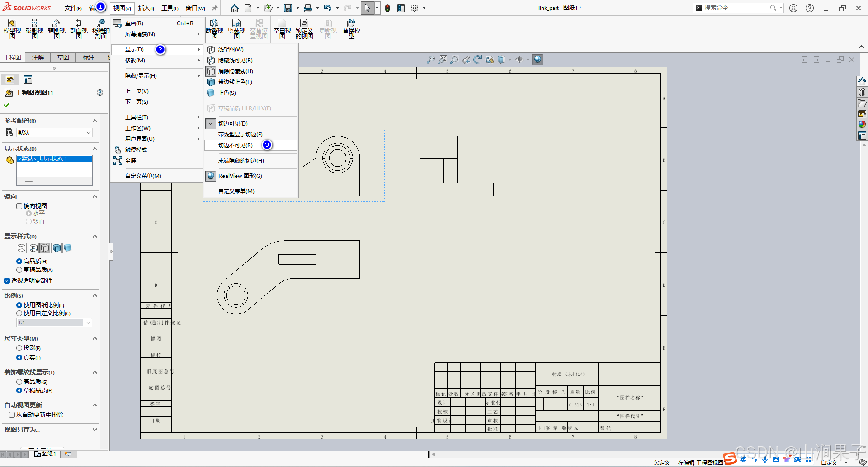Click the Auxiliary View (辅助视图) tool

57,29
